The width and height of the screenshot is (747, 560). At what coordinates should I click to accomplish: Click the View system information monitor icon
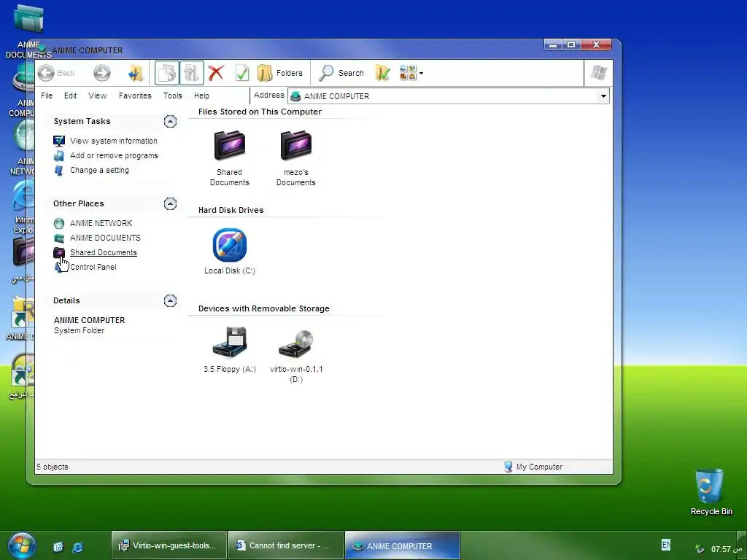point(59,141)
